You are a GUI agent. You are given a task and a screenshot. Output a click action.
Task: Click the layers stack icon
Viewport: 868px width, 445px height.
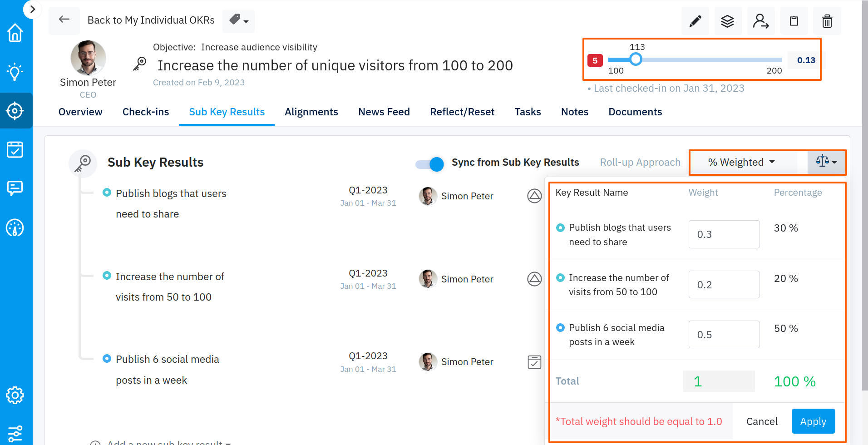click(727, 21)
